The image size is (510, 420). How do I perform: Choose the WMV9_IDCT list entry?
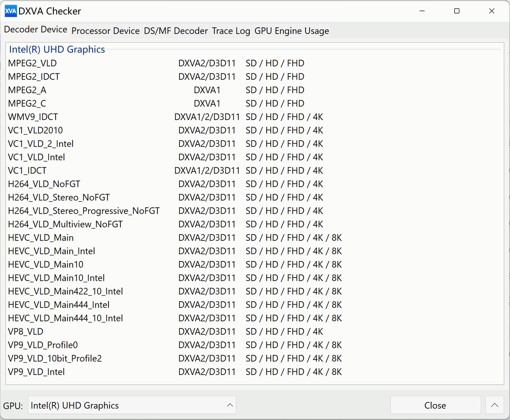click(x=33, y=117)
